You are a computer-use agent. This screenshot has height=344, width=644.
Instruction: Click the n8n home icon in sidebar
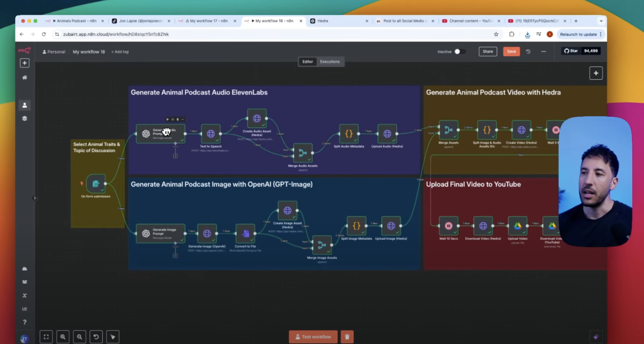[25, 78]
